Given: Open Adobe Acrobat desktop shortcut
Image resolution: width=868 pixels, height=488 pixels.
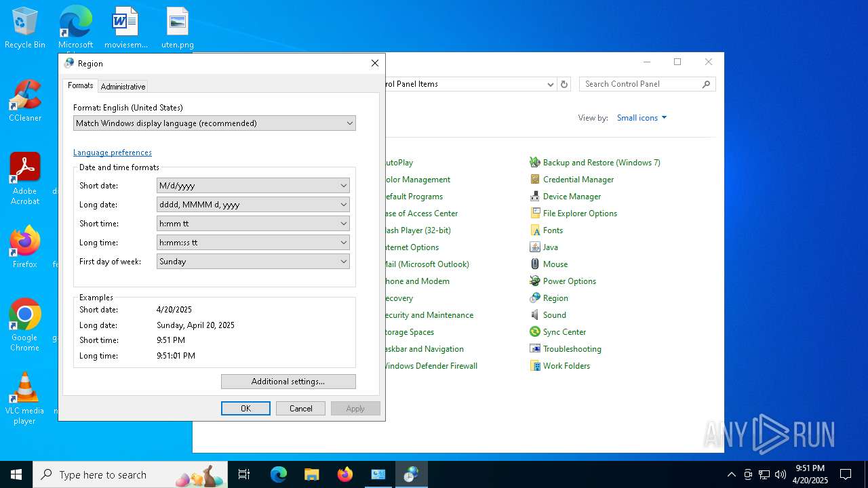Looking at the screenshot, I should pos(25,179).
